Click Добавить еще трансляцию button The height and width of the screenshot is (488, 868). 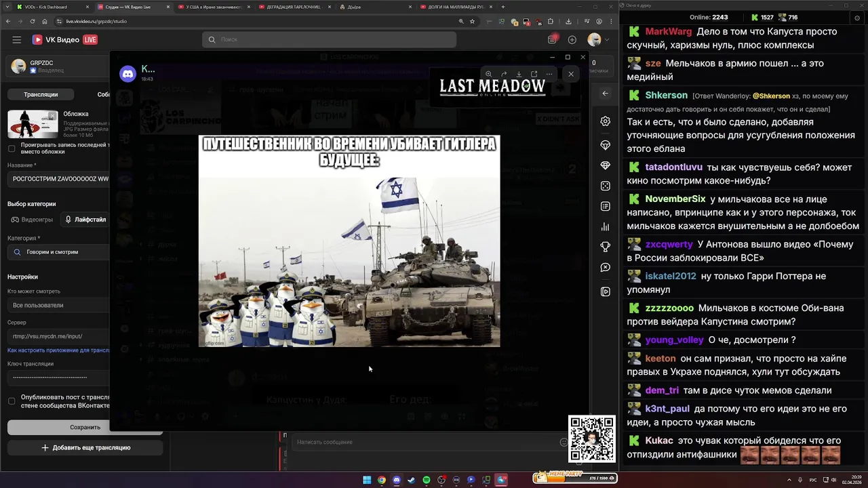[85, 447]
